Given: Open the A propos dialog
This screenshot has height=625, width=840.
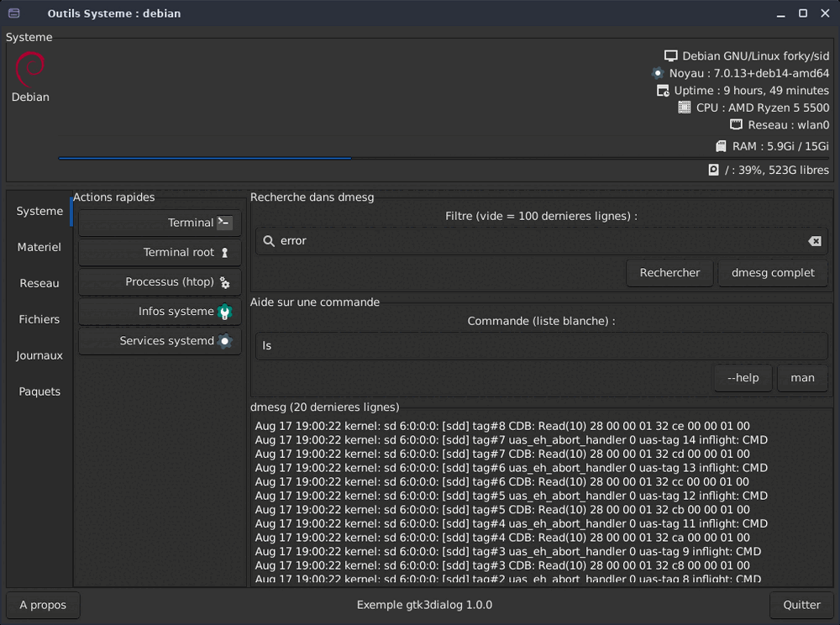Looking at the screenshot, I should [x=43, y=605].
